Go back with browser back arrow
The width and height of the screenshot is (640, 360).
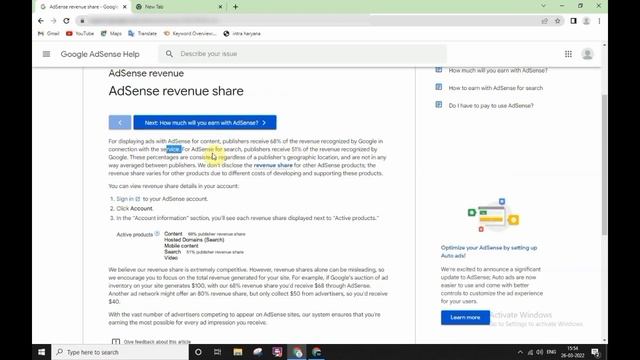[x=40, y=21]
